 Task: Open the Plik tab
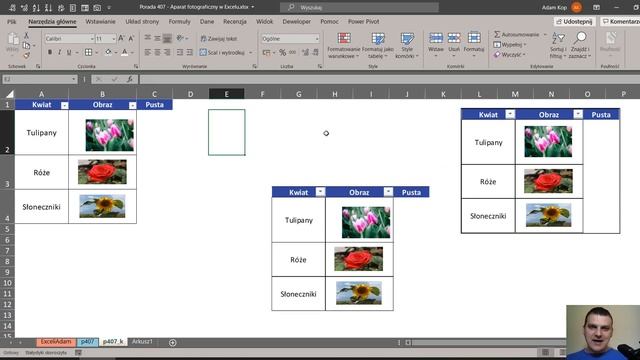pos(12,21)
